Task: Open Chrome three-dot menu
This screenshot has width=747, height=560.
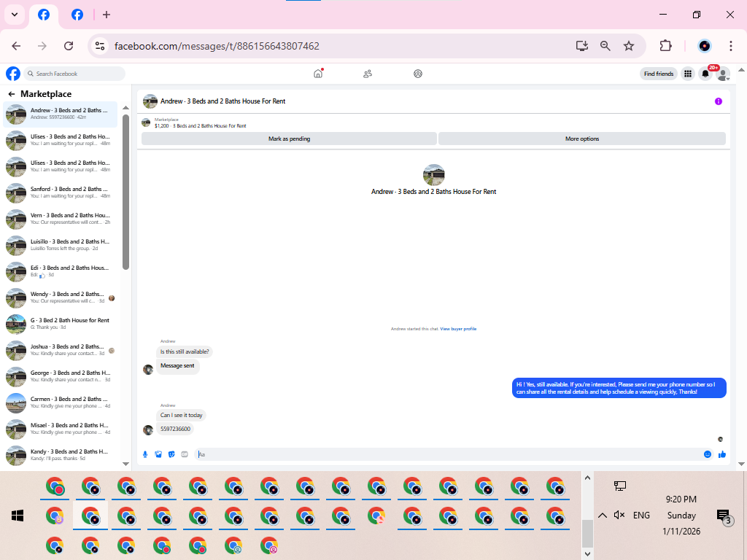Action: click(730, 46)
